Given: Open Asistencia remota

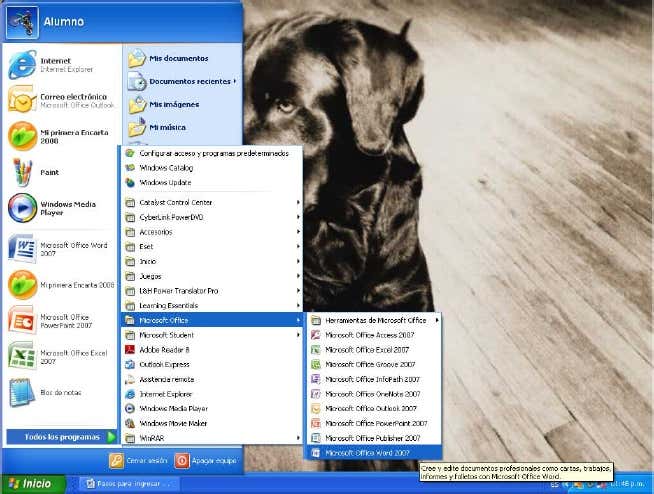Looking at the screenshot, I should coord(211,379).
